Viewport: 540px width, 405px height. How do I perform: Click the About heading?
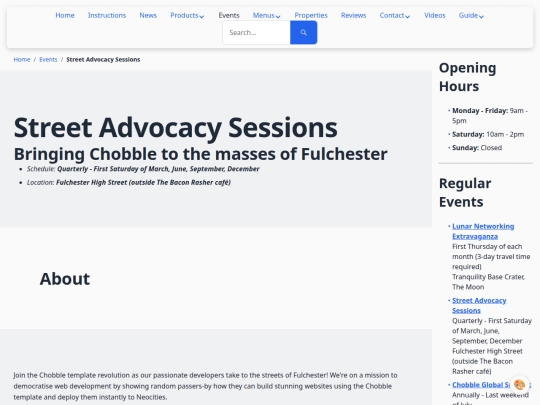point(65,279)
